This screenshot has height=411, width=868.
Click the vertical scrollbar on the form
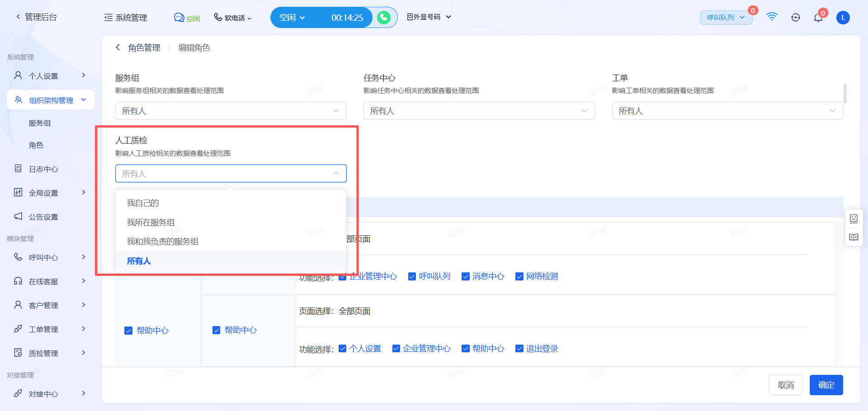tap(845, 93)
